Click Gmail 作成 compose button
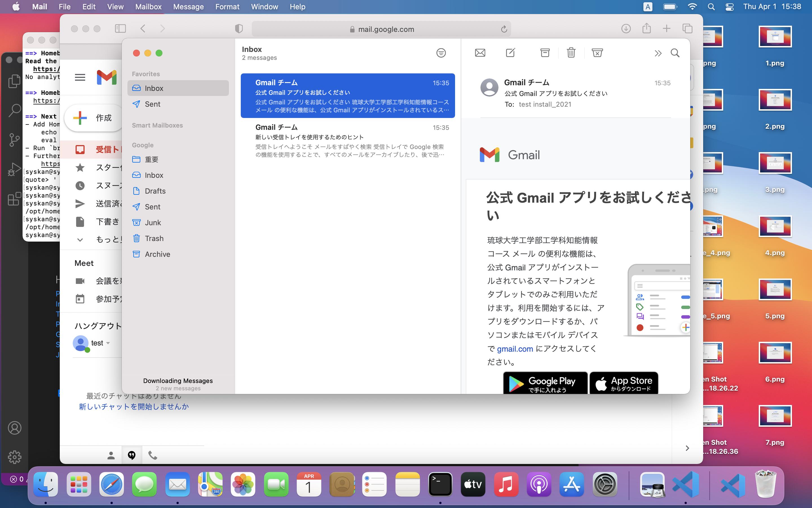 (94, 118)
